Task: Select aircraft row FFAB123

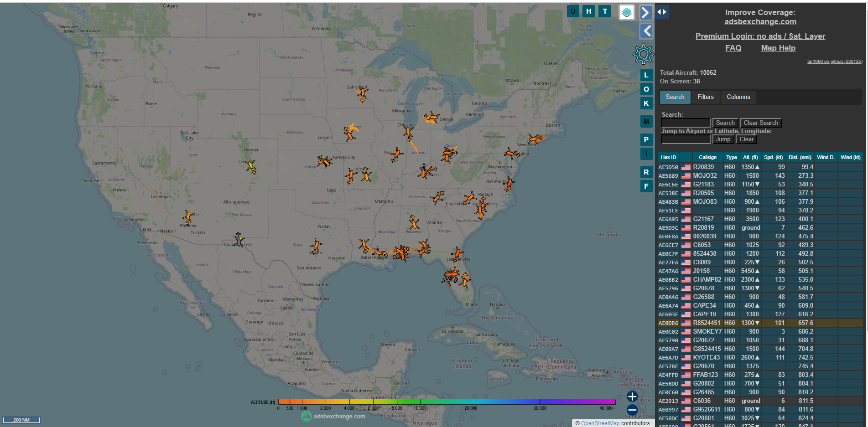Action: [760, 375]
